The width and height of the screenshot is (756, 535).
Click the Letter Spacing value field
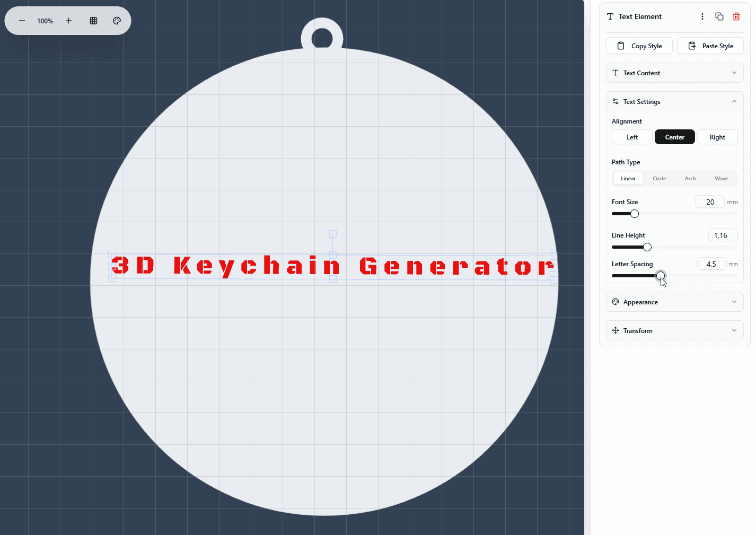(x=711, y=264)
